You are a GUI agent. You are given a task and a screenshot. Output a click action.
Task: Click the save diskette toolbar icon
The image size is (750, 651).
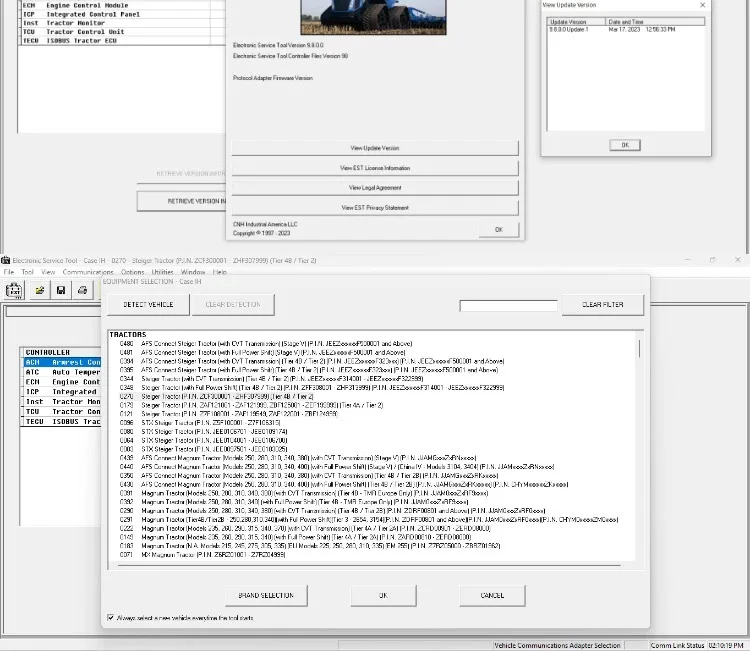coord(61,290)
